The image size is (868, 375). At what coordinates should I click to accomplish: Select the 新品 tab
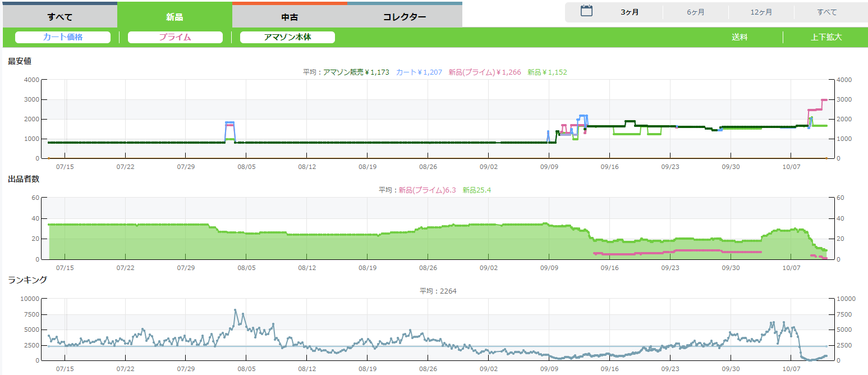174,17
